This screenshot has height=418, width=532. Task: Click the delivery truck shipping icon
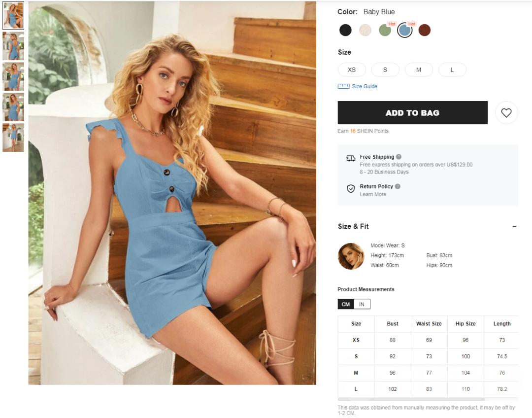(x=351, y=158)
